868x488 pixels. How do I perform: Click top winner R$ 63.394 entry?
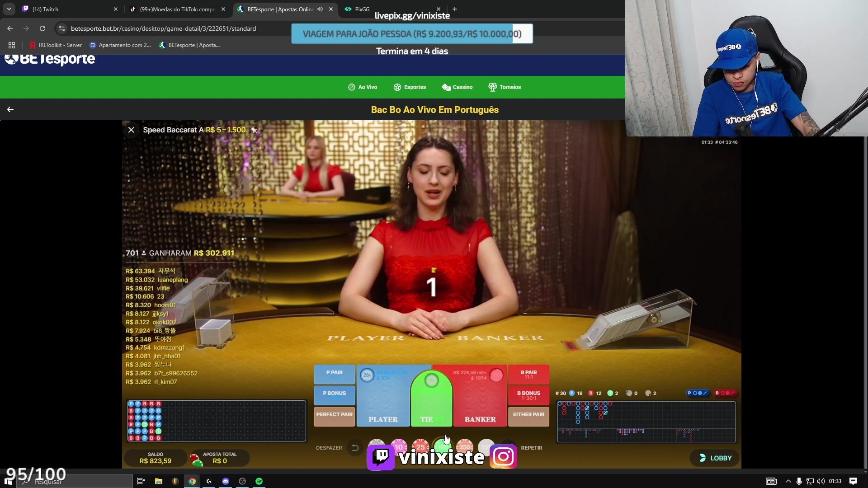point(151,271)
